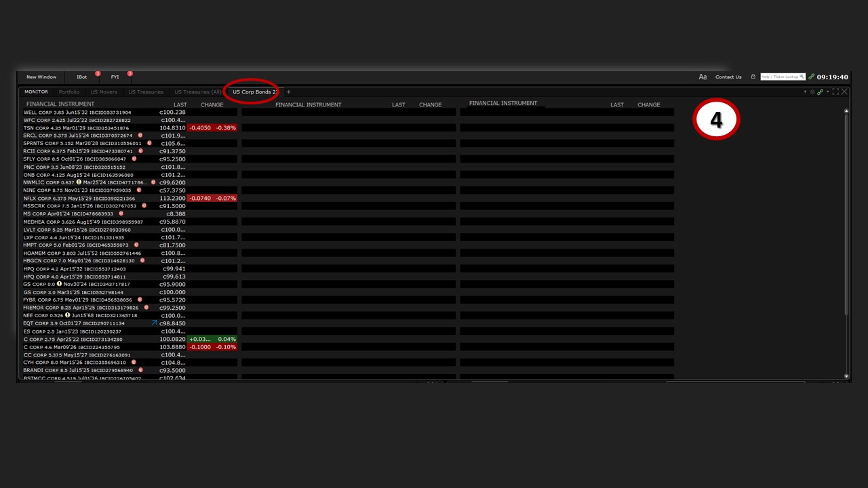Toggle full-screen view of monitor panel
This screenshot has width=868, height=488.
point(835,92)
